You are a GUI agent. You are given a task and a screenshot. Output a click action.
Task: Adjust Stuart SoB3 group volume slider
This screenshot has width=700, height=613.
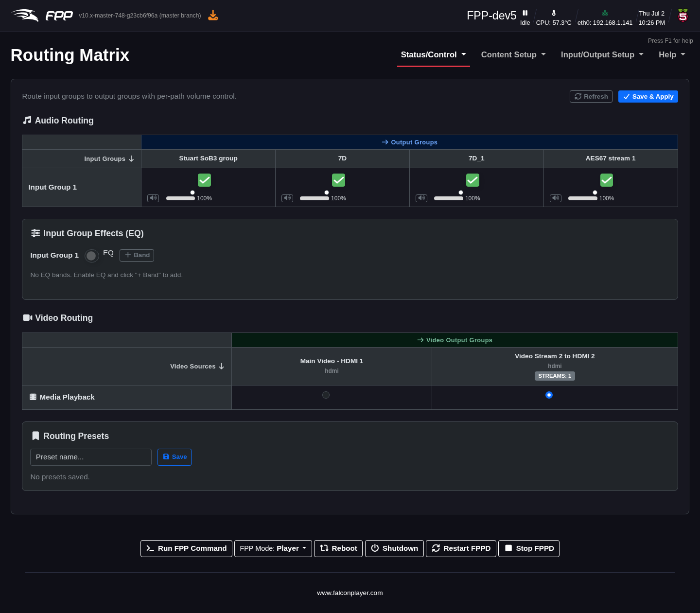(x=180, y=198)
